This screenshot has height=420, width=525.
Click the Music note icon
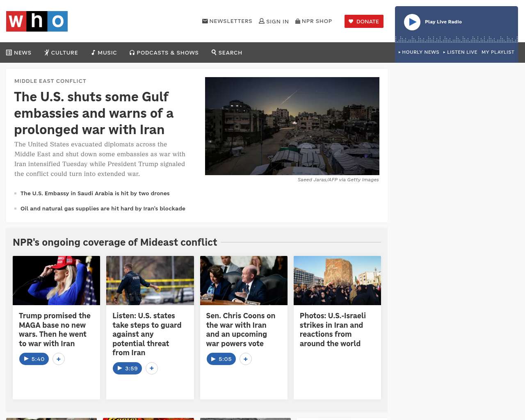point(94,52)
